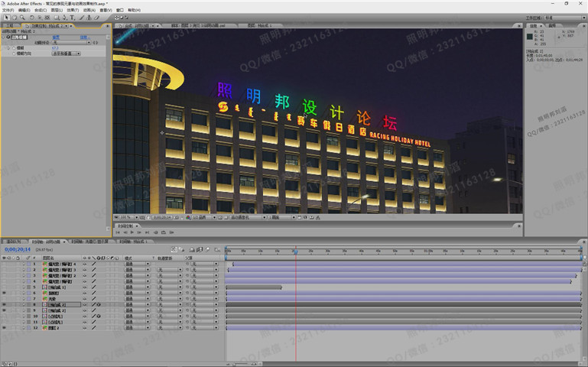This screenshot has width=588, height=367.
Task: Select the Type (T) tool
Action: (x=72, y=18)
